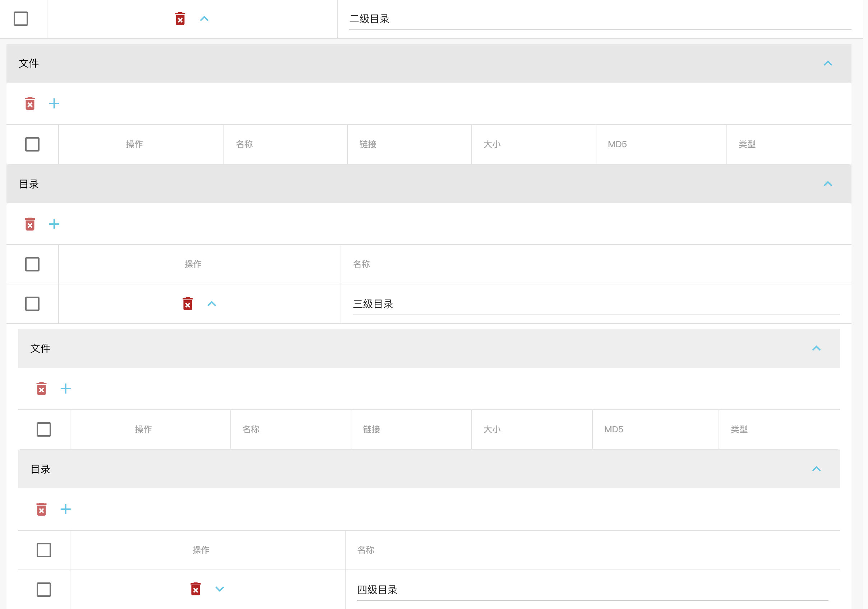868x609 pixels.
Task: Tick the checkbox for the 二级目录 row
Action: click(x=21, y=19)
